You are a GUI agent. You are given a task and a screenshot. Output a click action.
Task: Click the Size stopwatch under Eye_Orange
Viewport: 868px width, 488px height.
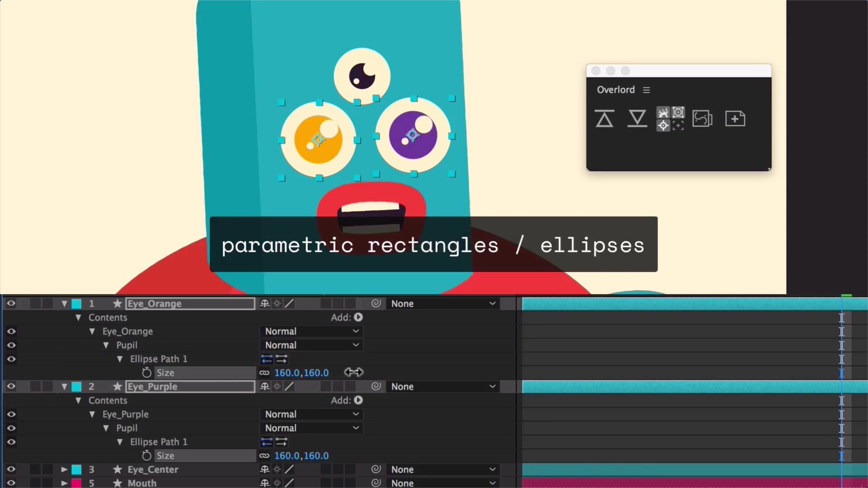pyautogui.click(x=146, y=373)
